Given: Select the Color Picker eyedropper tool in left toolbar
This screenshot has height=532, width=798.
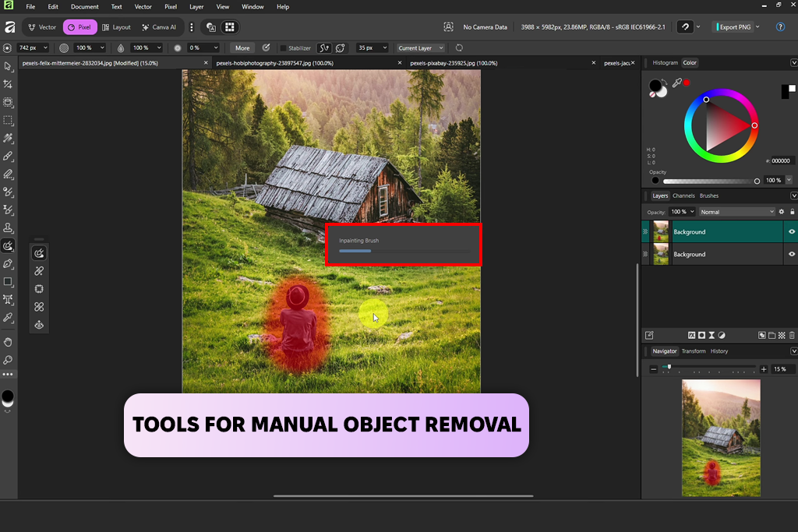Looking at the screenshot, I should click(8, 317).
